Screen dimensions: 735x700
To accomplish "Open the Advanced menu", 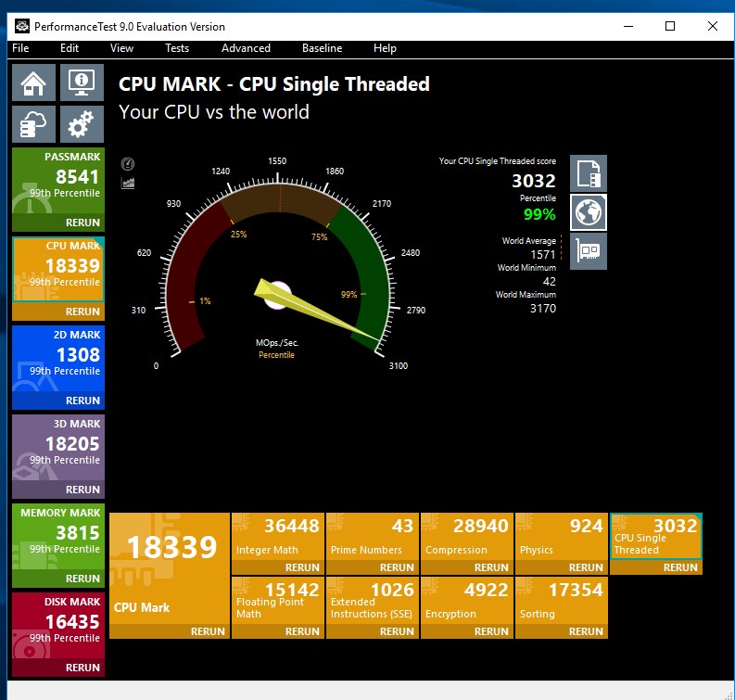I will 247,48.
